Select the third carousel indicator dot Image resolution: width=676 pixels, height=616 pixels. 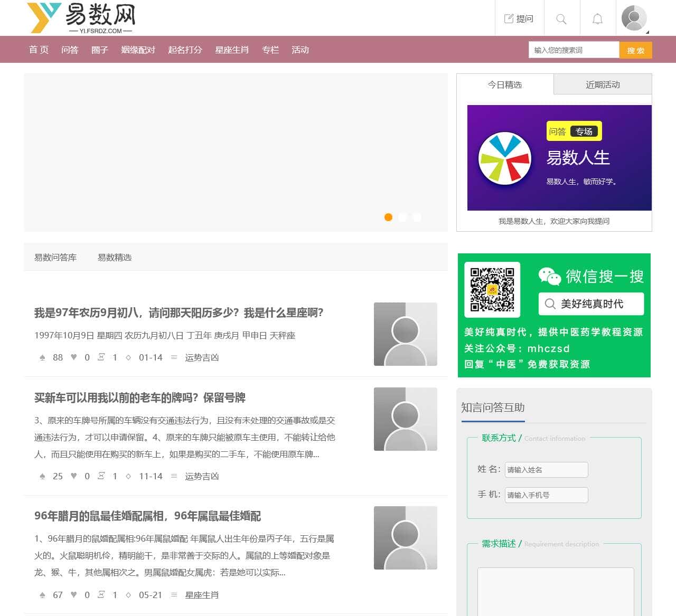417,217
